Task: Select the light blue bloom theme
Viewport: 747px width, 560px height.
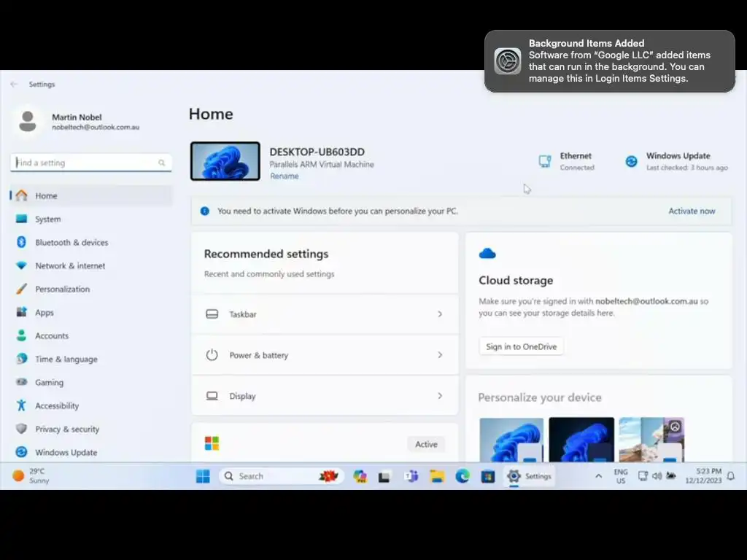Action: pos(511,440)
